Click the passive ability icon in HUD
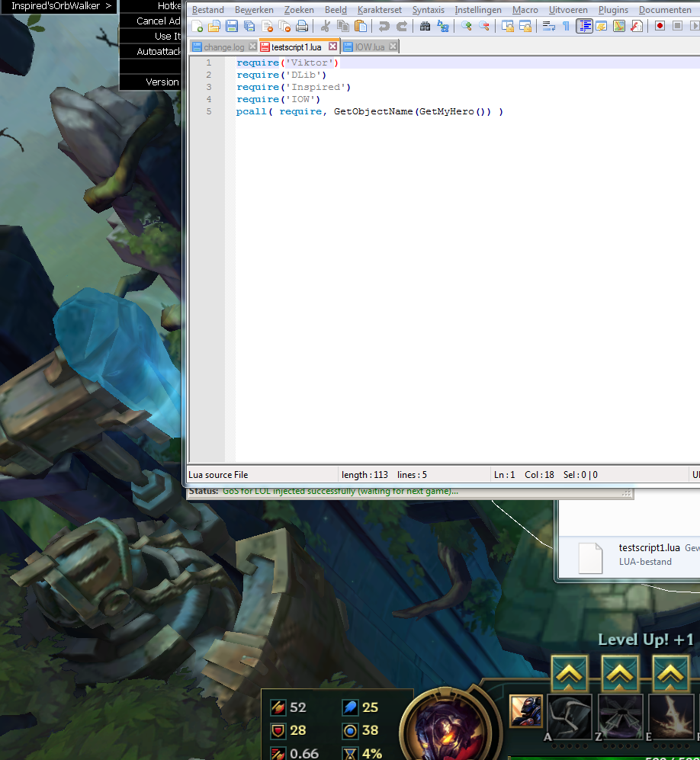Screen dimensions: 700x760 (526, 711)
